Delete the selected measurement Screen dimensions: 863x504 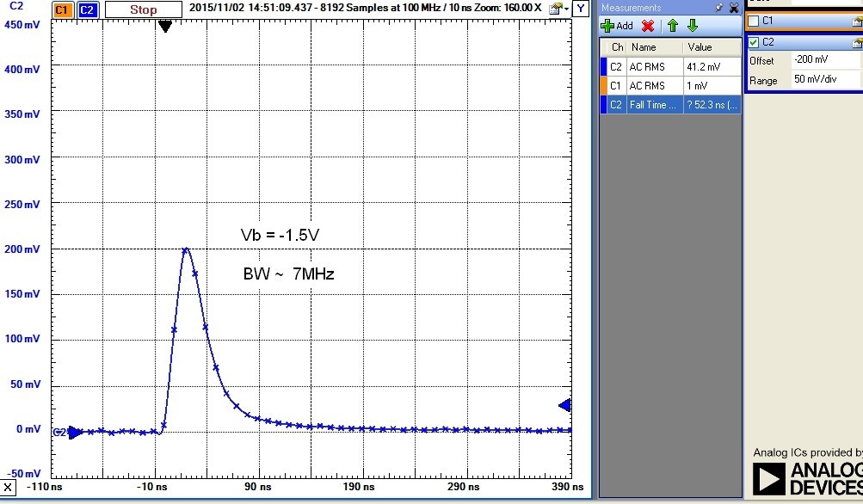(647, 26)
